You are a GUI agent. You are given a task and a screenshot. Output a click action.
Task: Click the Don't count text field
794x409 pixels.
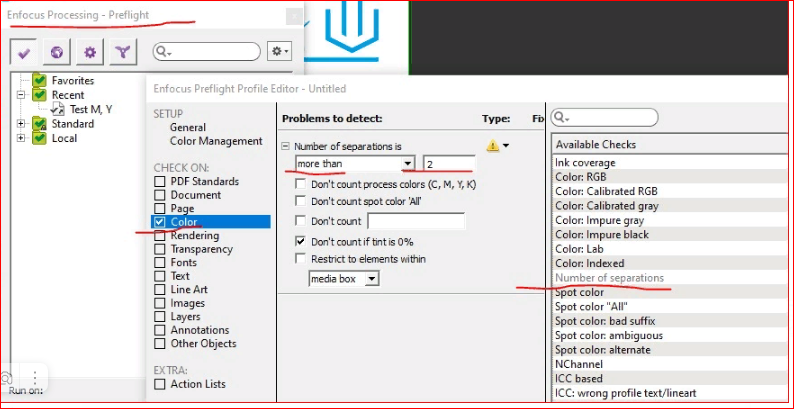coord(416,221)
